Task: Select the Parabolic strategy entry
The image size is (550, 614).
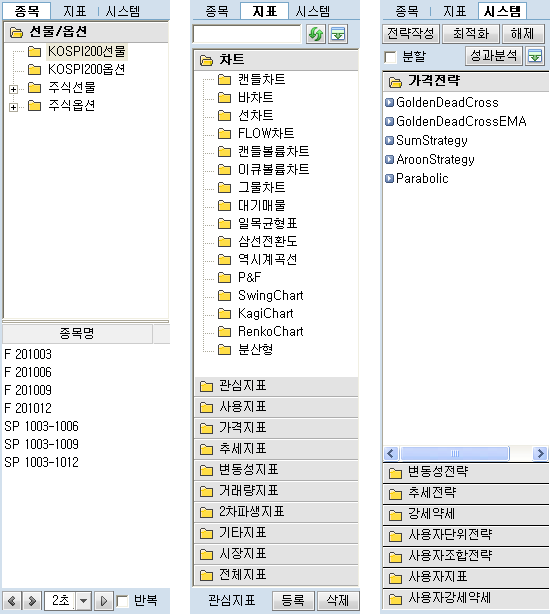Action: (x=417, y=179)
